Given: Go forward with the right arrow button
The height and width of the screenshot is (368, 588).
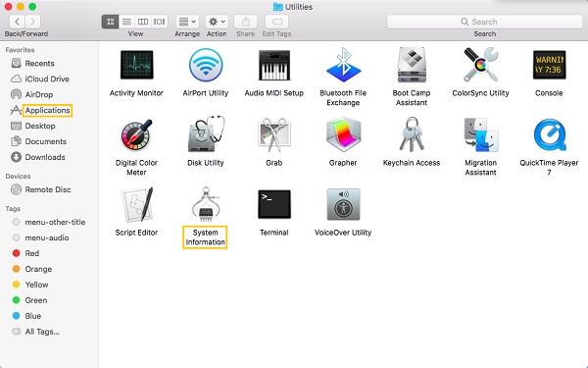Looking at the screenshot, I should 33,22.
